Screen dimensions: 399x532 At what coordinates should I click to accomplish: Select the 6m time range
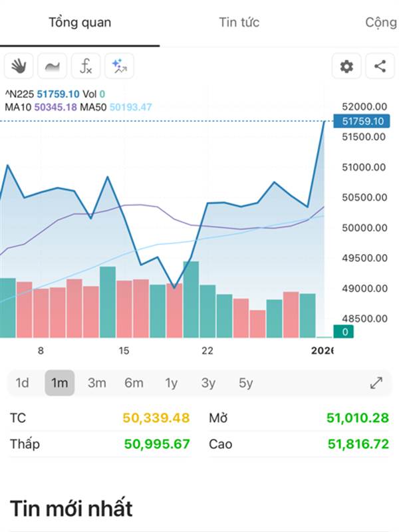coord(134,383)
